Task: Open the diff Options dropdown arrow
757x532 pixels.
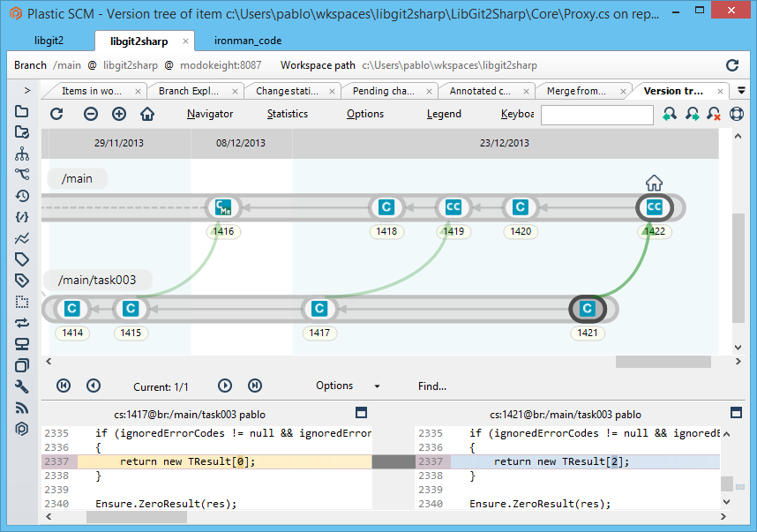Action: coord(377,386)
